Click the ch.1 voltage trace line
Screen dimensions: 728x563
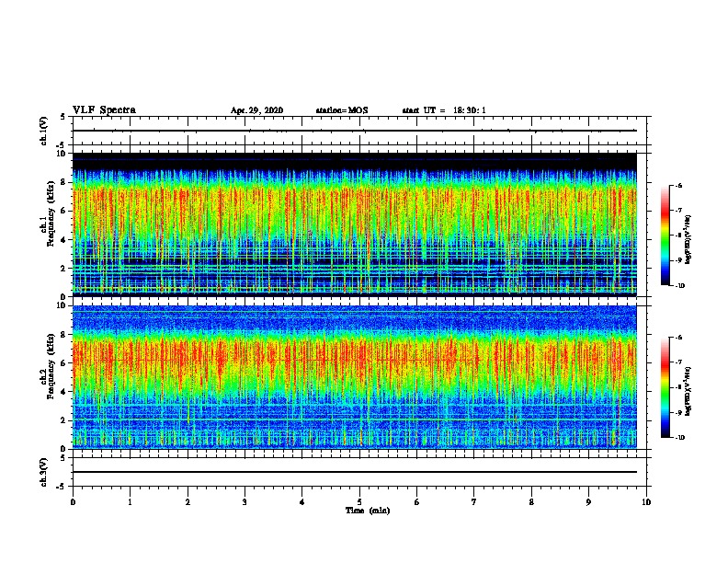(354, 131)
